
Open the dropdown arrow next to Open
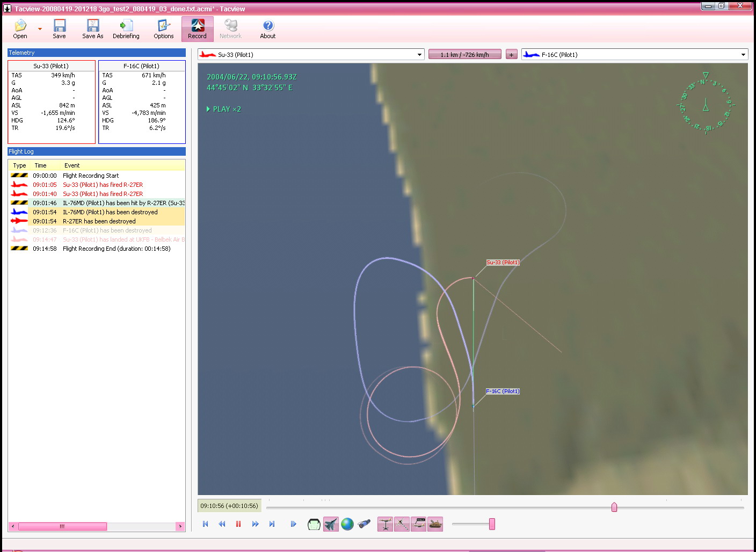point(40,29)
